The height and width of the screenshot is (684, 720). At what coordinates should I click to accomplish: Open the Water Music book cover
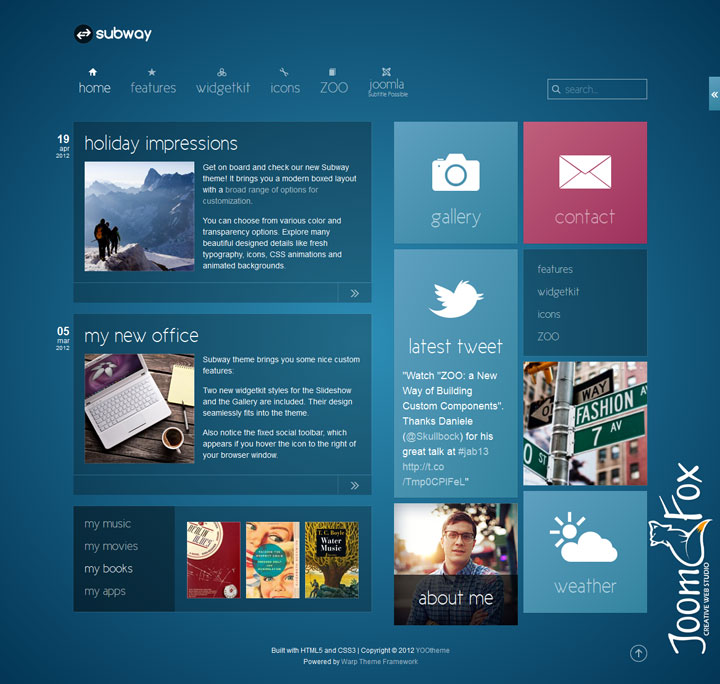click(332, 560)
